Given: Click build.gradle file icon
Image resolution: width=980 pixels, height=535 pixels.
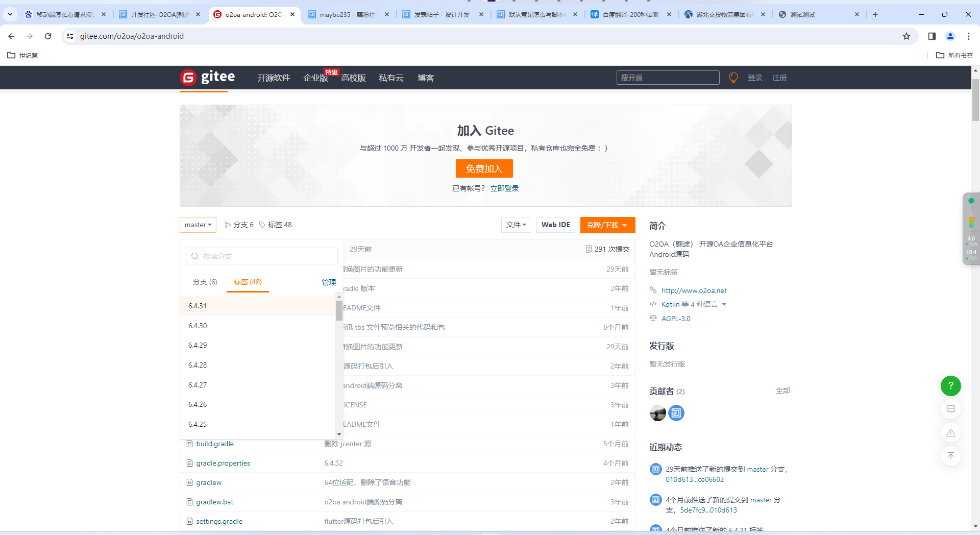Looking at the screenshot, I should point(189,444).
